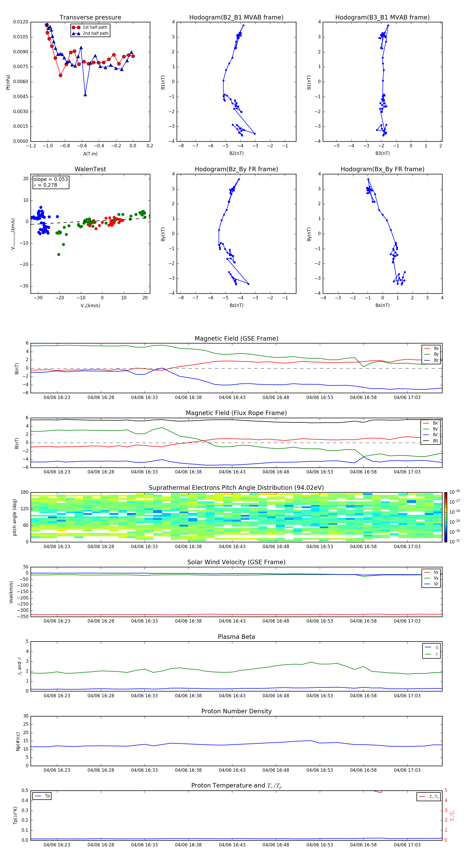473x868 pixels.
Task: Click '04/06 16:43' tick under Plasma Beta
Action: pos(232,695)
